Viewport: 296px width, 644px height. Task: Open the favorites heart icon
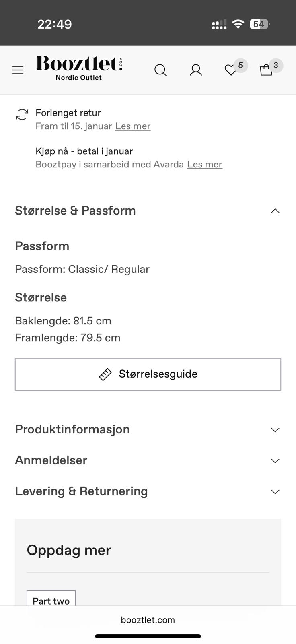230,70
